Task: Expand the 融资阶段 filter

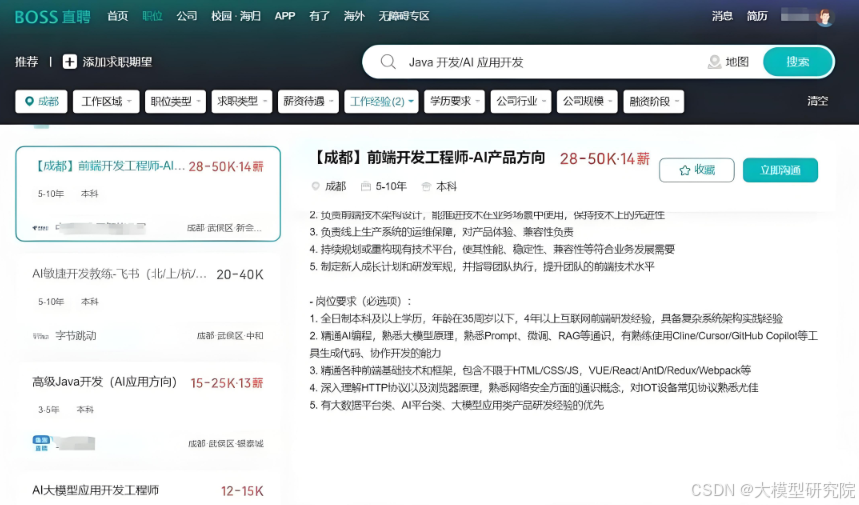Action: [x=654, y=101]
